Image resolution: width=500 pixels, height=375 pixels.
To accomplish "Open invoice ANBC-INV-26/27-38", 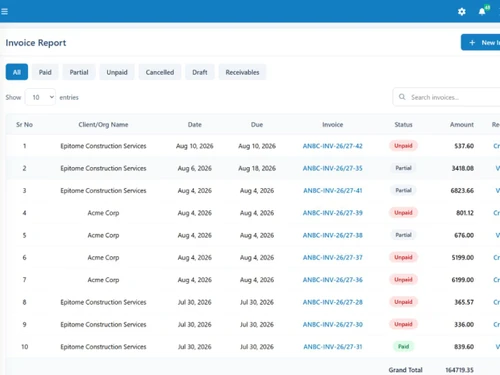I will pyautogui.click(x=332, y=235).
